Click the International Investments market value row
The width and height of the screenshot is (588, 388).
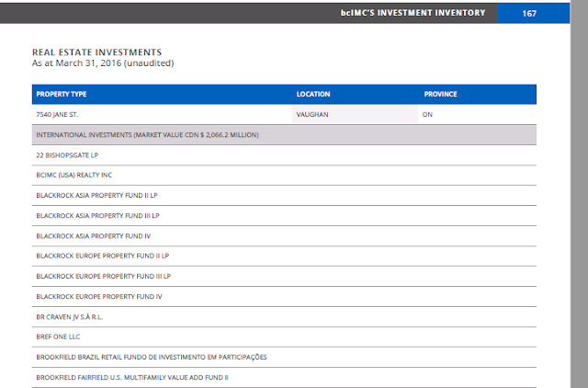point(284,135)
